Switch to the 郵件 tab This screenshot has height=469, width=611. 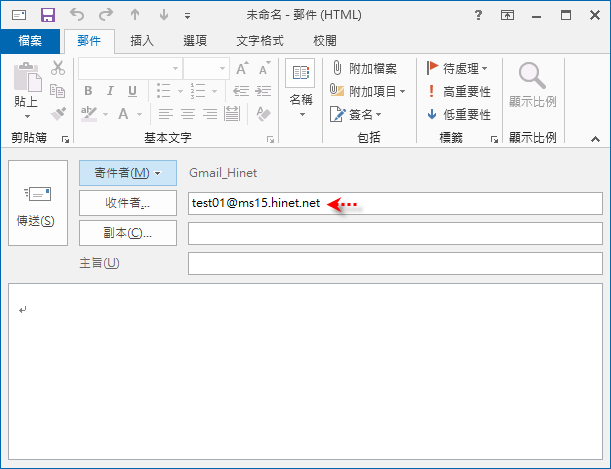click(89, 41)
